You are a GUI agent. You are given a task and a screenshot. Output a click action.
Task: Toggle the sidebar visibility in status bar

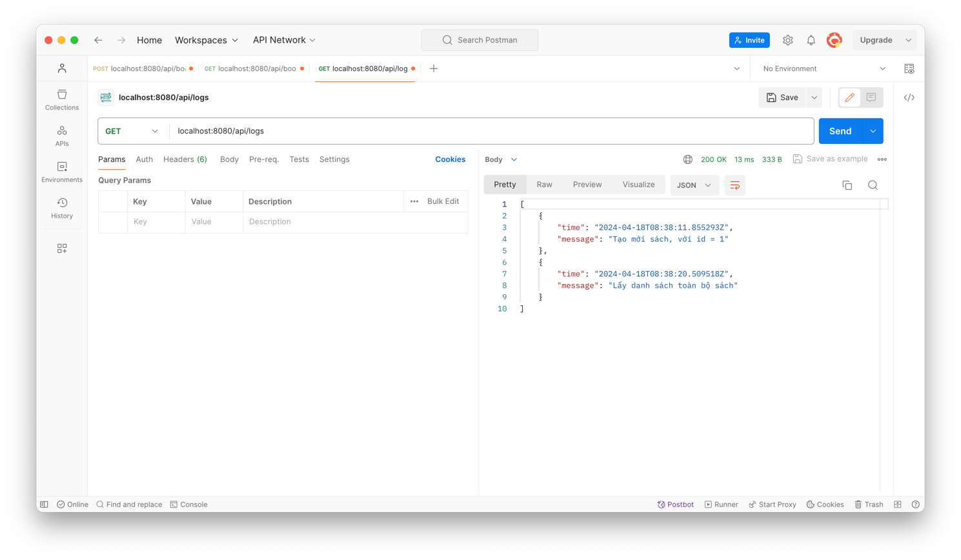click(x=45, y=505)
